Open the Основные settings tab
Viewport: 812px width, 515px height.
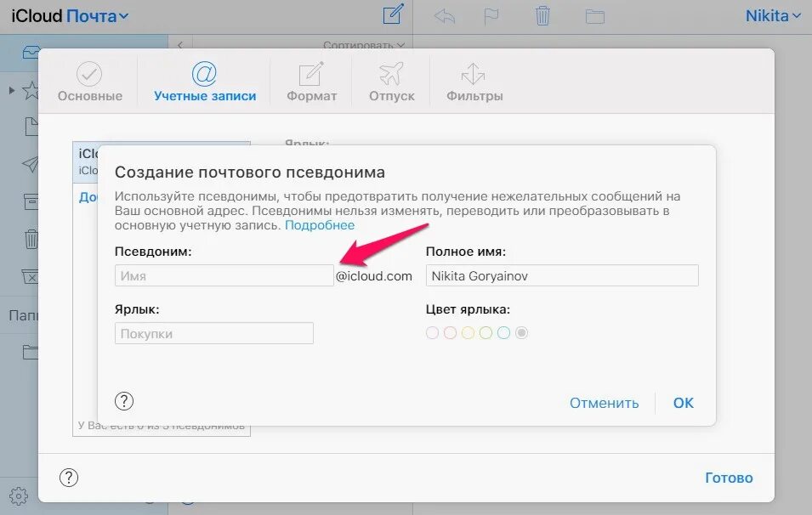pyautogui.click(x=89, y=82)
